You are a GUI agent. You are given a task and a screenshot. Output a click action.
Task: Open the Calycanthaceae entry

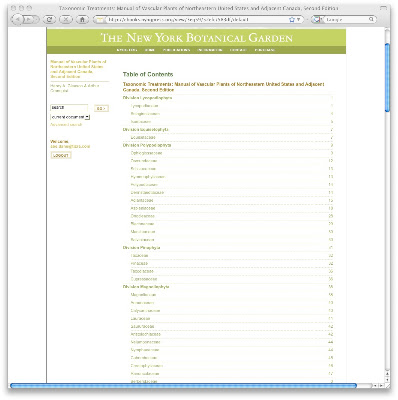click(145, 311)
